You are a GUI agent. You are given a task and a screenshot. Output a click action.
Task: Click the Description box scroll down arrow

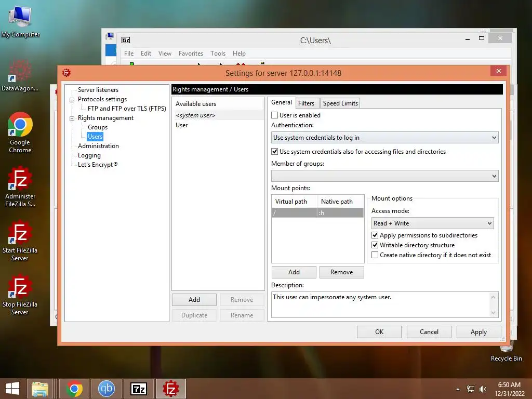[x=494, y=312]
